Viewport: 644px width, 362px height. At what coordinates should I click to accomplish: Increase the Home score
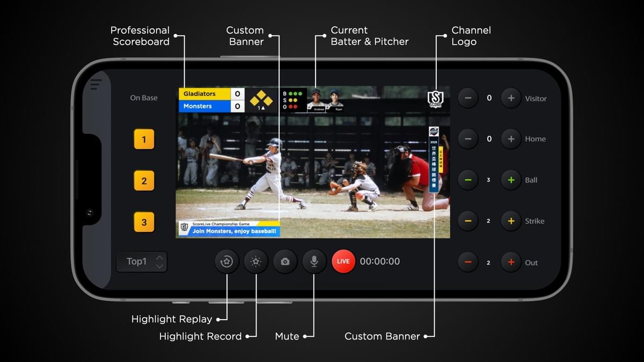[511, 139]
